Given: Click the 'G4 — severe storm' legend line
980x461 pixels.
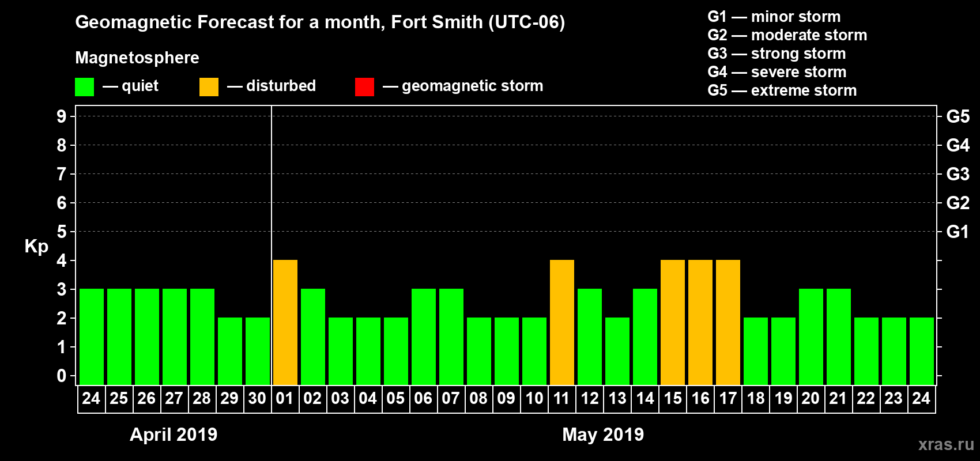Looking at the screenshot, I should pyautogui.click(x=777, y=72).
